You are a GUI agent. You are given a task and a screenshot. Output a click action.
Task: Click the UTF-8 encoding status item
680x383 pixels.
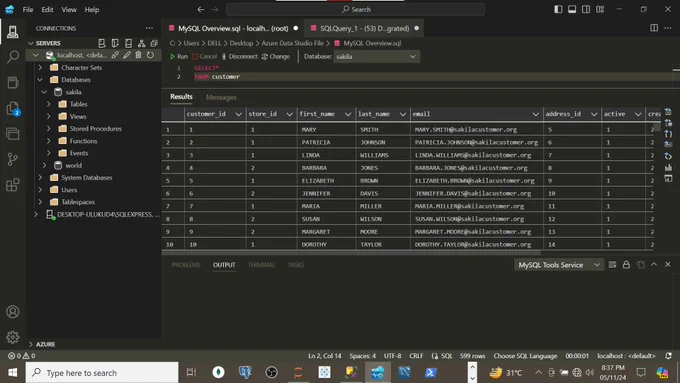[392, 356]
